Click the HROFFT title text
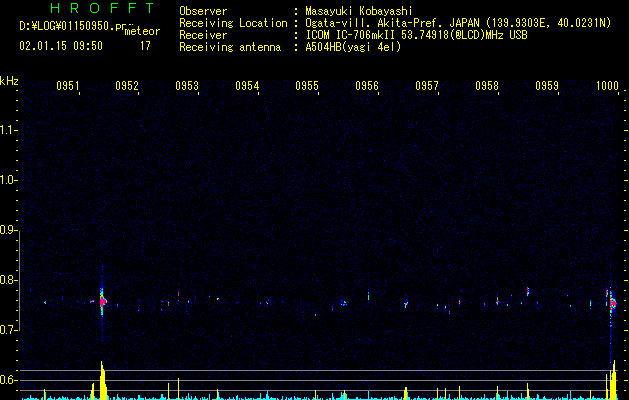The image size is (629, 400). pos(102,8)
